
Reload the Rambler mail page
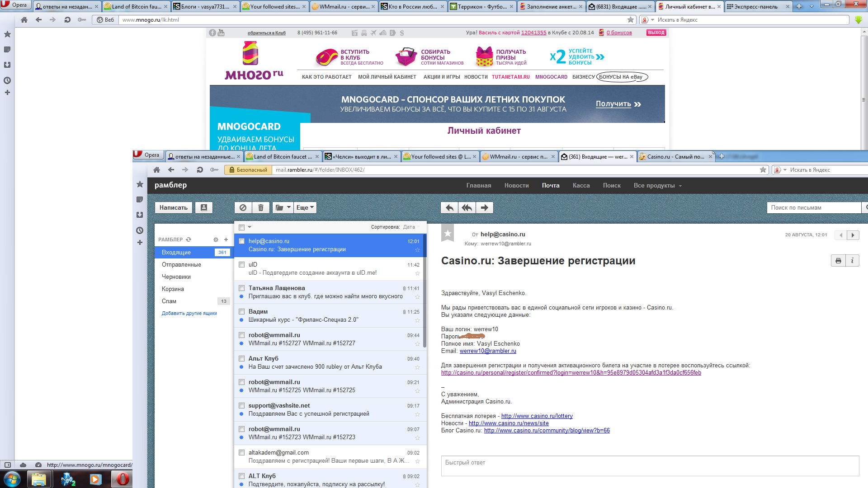click(200, 170)
